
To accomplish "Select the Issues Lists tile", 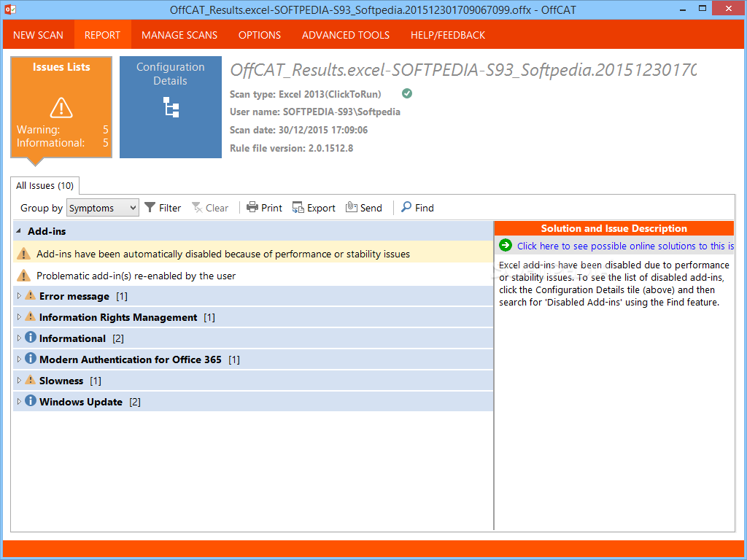I will [61, 107].
